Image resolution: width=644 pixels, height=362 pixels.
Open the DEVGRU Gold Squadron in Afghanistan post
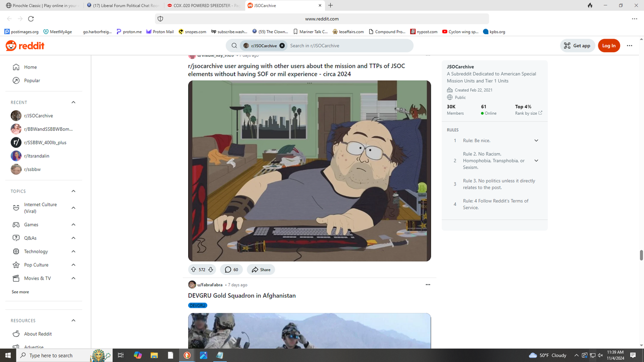[242, 296]
